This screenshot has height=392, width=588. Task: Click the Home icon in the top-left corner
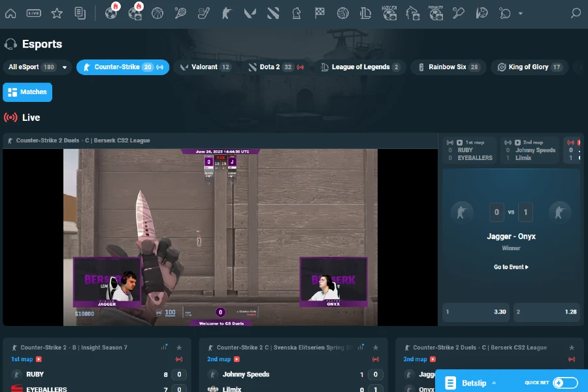tap(10, 13)
